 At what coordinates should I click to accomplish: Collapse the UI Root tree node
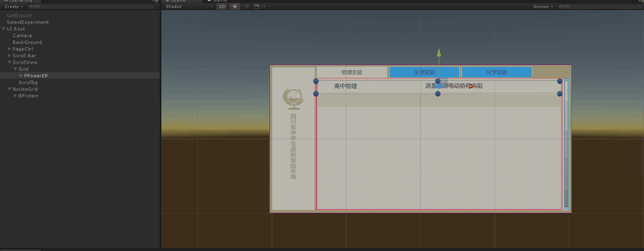(4, 29)
